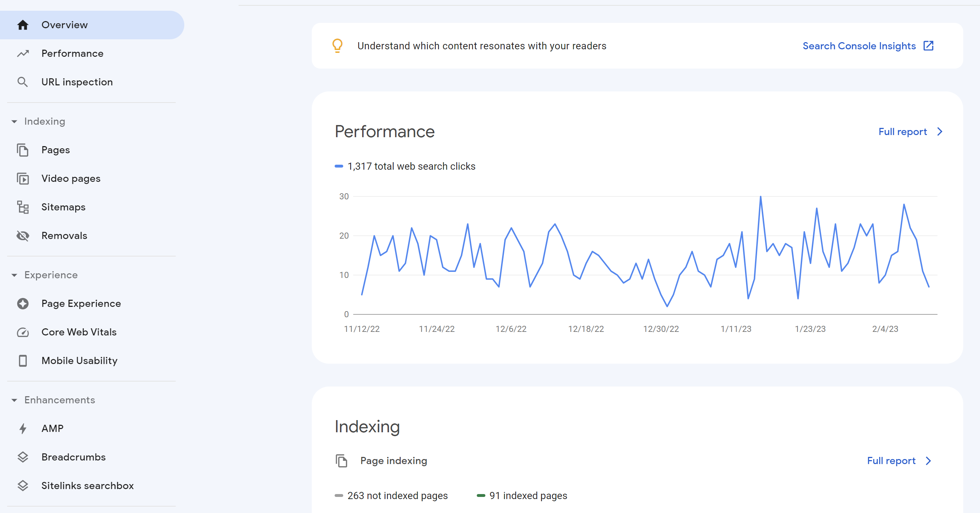Image resolution: width=980 pixels, height=513 pixels.
Task: Click '1,317 total web search clicks' text
Action: [411, 166]
